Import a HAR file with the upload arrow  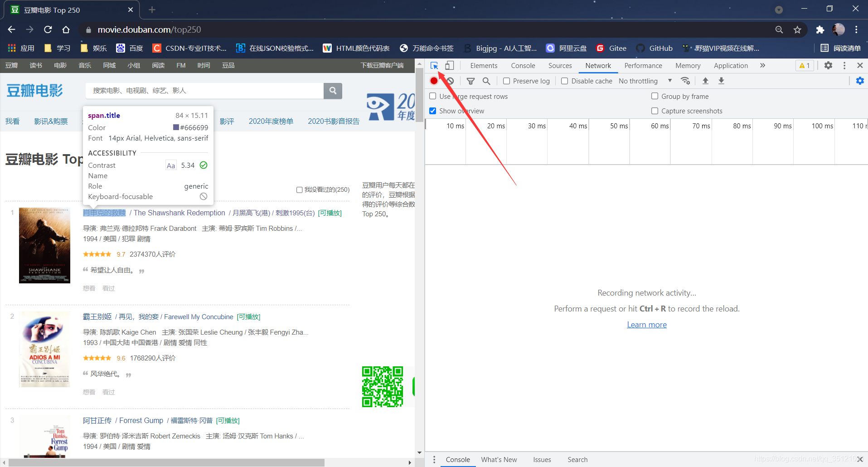click(x=705, y=81)
